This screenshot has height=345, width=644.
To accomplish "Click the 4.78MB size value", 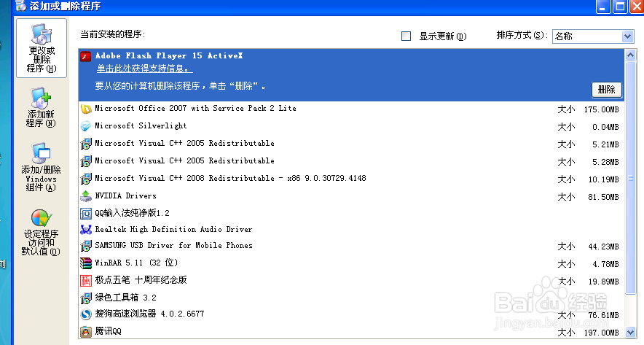I will pos(605,264).
